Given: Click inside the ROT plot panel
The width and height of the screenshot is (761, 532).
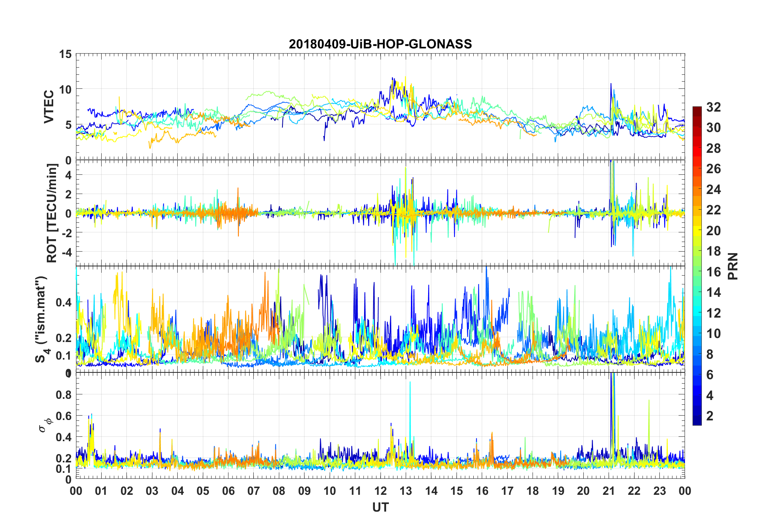Looking at the screenshot, I should click(380, 213).
